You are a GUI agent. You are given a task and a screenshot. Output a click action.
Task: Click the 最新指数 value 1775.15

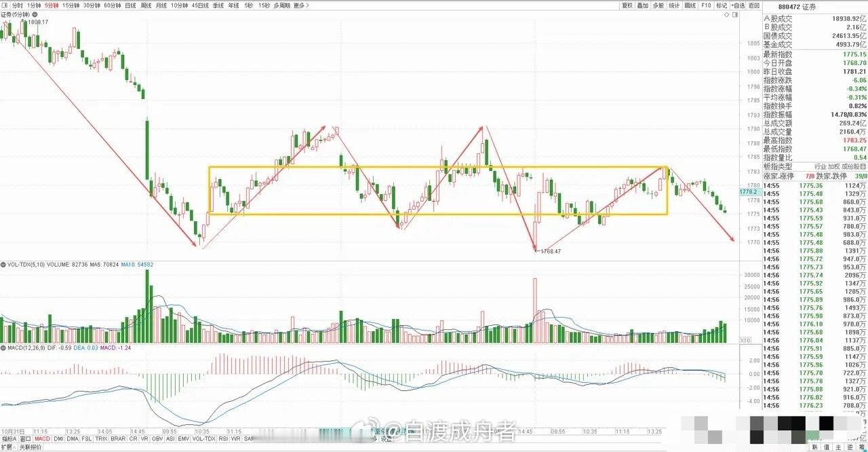click(x=854, y=54)
